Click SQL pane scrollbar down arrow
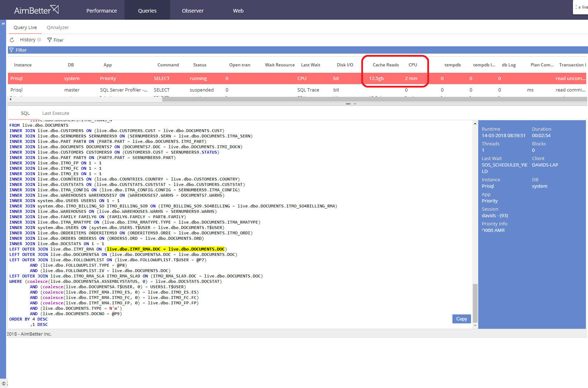This screenshot has width=588, height=388. coord(475,326)
